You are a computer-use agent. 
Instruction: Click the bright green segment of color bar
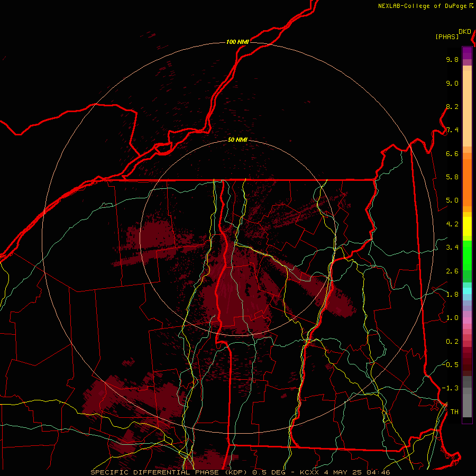[x=467, y=255]
